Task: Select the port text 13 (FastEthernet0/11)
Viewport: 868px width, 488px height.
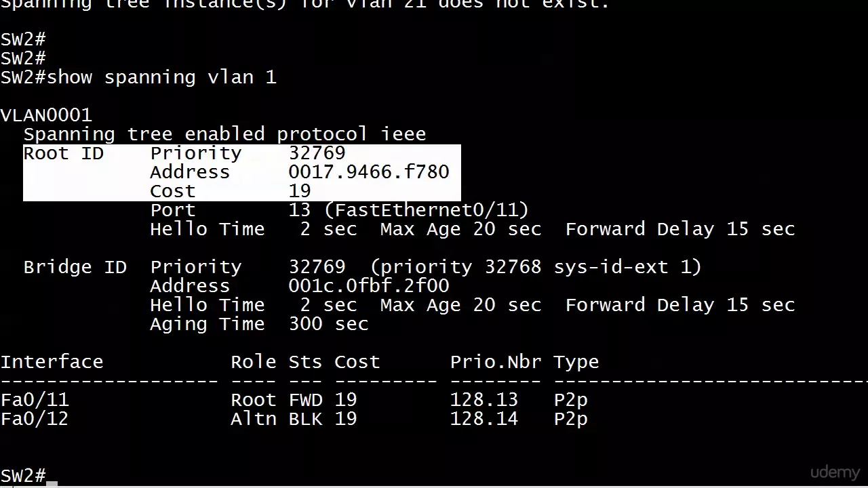Action: point(408,210)
